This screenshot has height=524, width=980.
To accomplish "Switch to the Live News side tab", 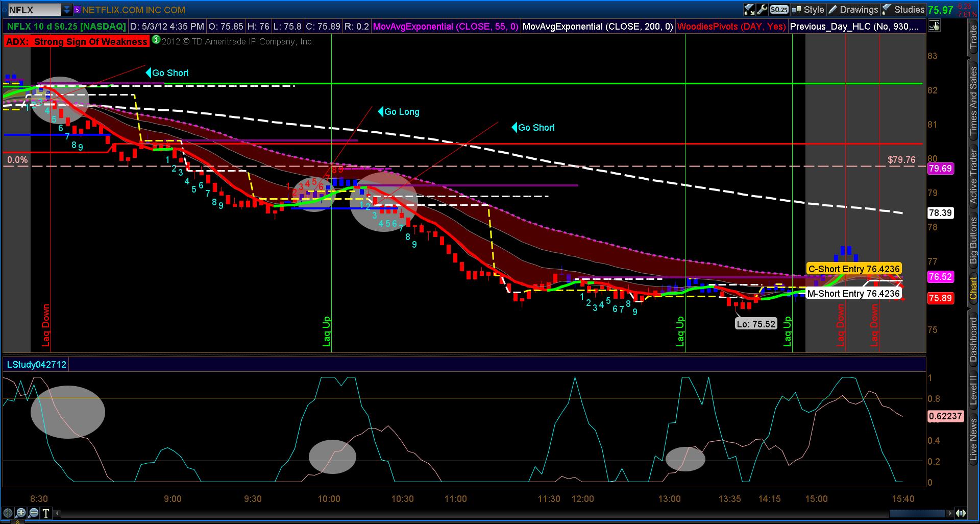I will tap(973, 440).
